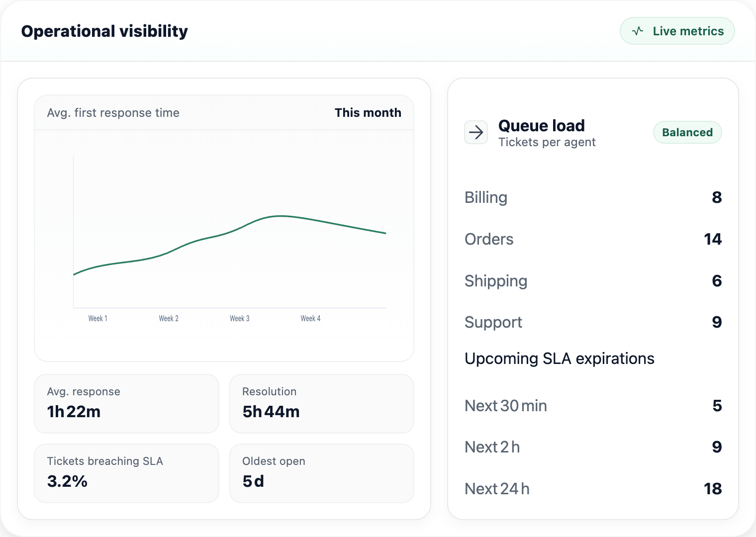Click the waveform icon in Live metrics badge
Image resolution: width=756 pixels, height=537 pixels.
638,31
